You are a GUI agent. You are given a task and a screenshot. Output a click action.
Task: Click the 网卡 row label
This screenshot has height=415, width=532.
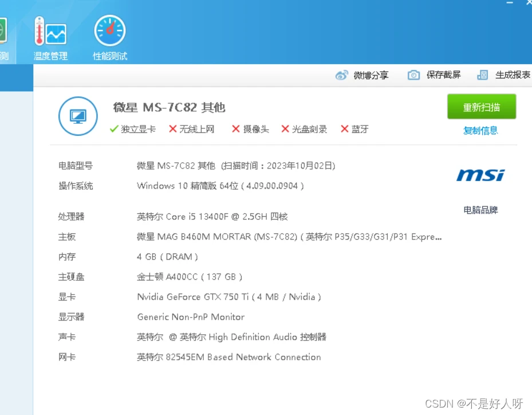pyautogui.click(x=67, y=357)
